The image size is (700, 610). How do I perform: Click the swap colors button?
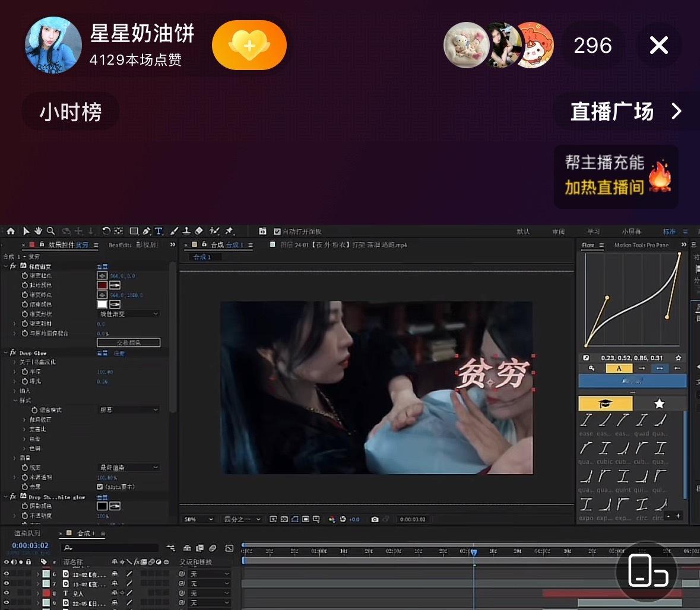click(129, 342)
